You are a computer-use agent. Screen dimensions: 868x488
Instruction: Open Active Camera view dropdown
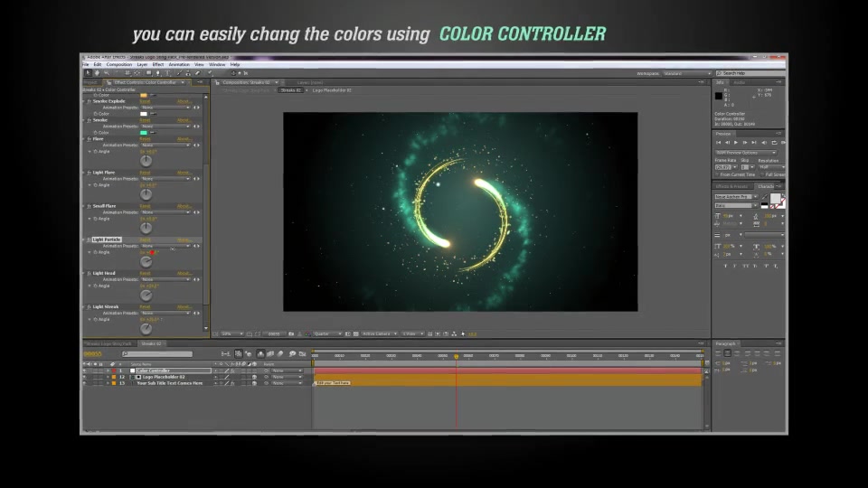(380, 334)
